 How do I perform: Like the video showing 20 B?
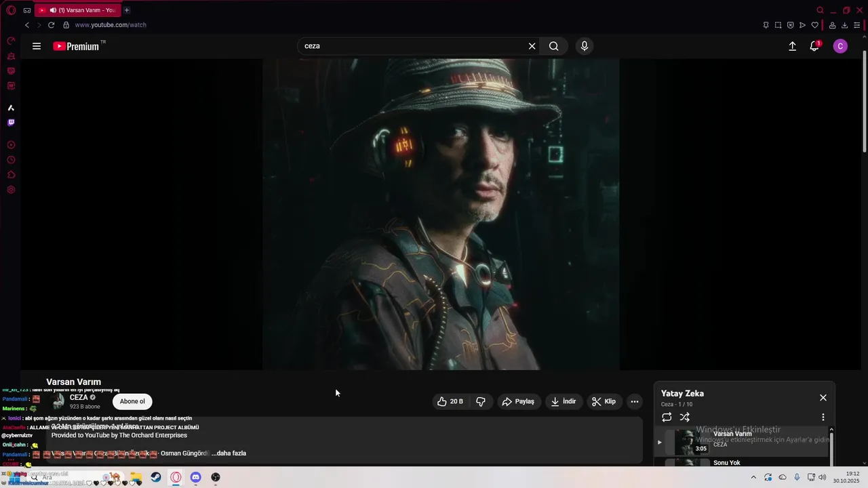coord(451,401)
